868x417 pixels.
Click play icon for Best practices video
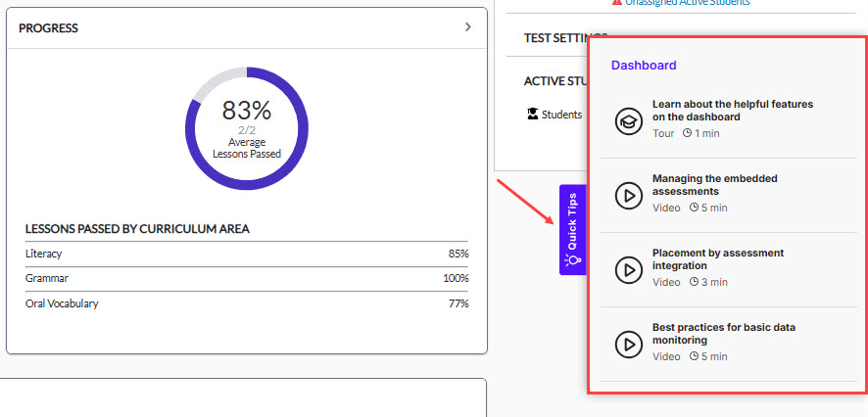click(x=628, y=345)
